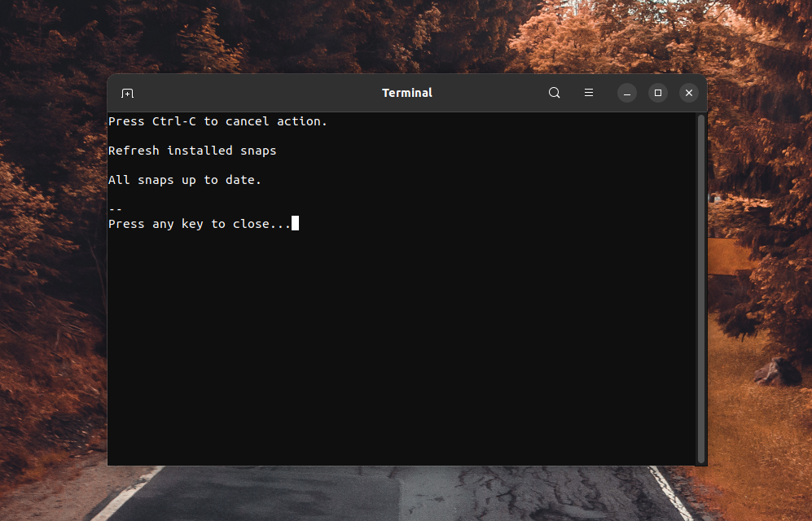Click the "Refresh installed snaps" line

pyautogui.click(x=192, y=151)
